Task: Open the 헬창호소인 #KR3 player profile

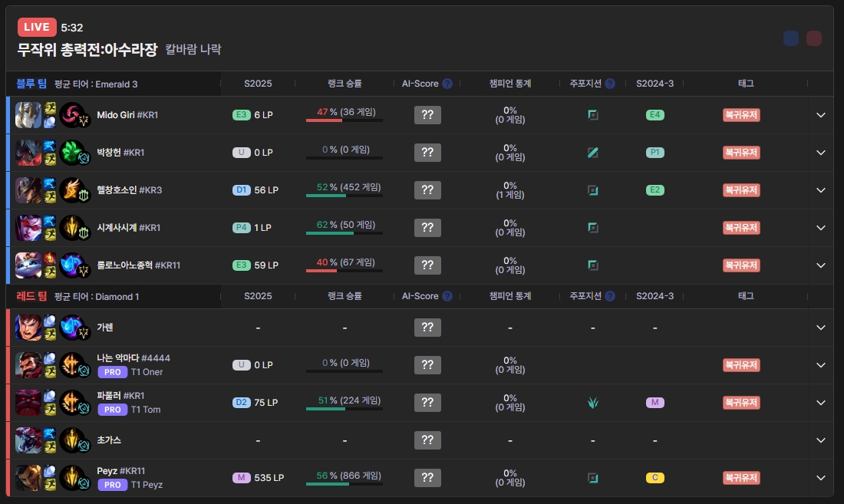Action: [x=129, y=190]
